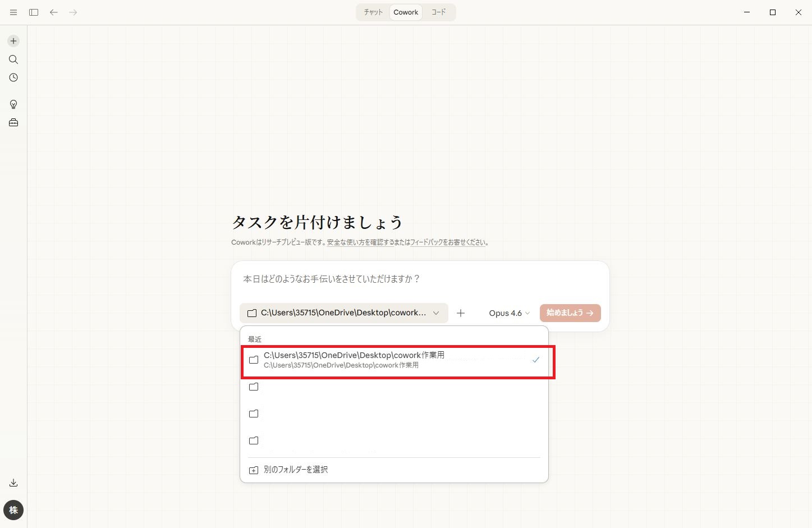This screenshot has width=812, height=528.
Task: Select the checked cowork作業用 folder entry
Action: click(x=394, y=360)
